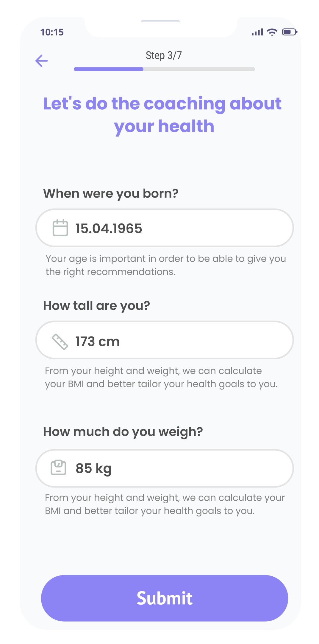Click the scale icon in weight field
Viewport: 319px width, 644px height.
pos(58,468)
